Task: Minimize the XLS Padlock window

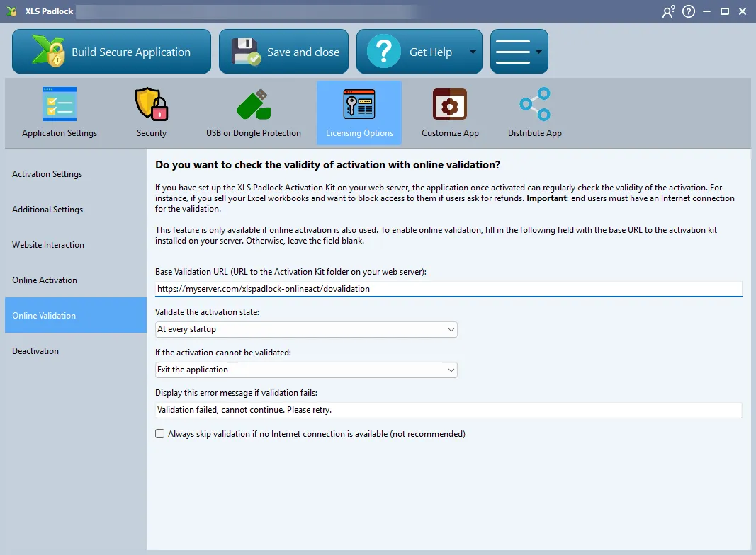Action: click(x=707, y=11)
